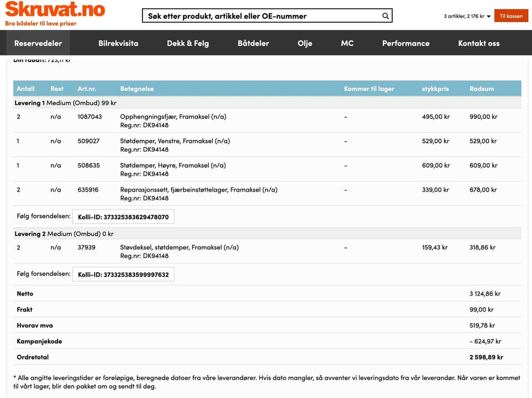Click 'Levering 1 Medium (Ombud) 99 kr' row
The width and height of the screenshot is (532, 398).
[x=267, y=103]
